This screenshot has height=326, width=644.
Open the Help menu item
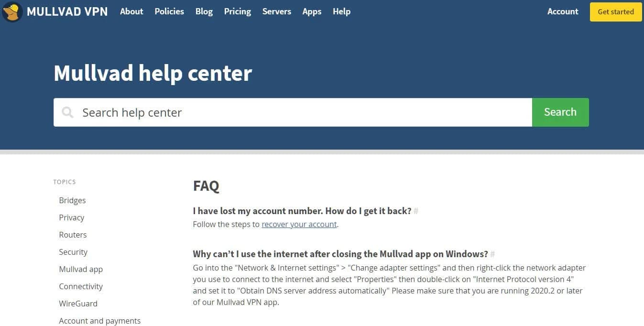point(341,11)
